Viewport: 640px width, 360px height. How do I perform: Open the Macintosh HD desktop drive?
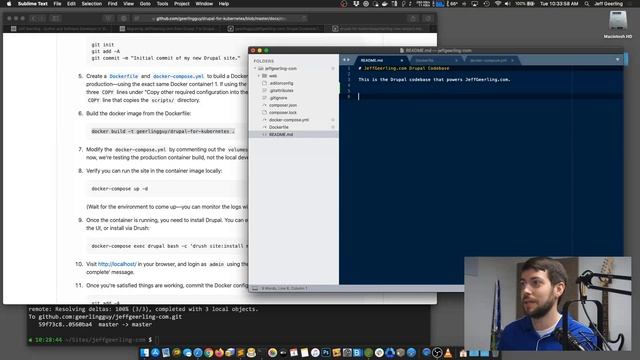[618, 24]
